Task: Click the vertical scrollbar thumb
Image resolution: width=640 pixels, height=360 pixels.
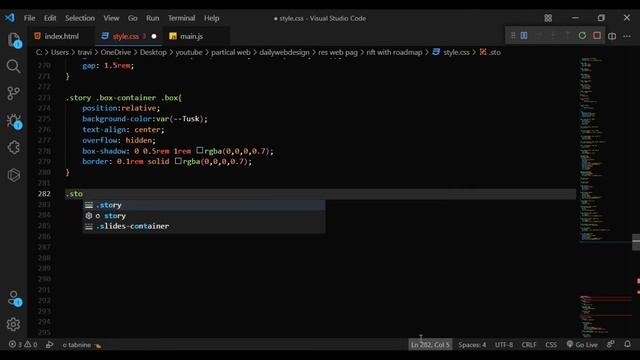Action: coord(636,242)
